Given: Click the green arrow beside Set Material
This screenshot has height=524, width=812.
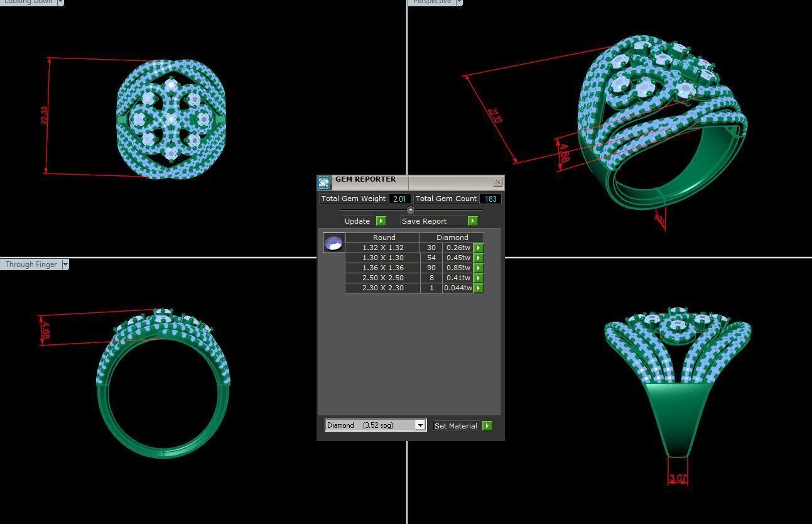Looking at the screenshot, I should click(x=487, y=426).
